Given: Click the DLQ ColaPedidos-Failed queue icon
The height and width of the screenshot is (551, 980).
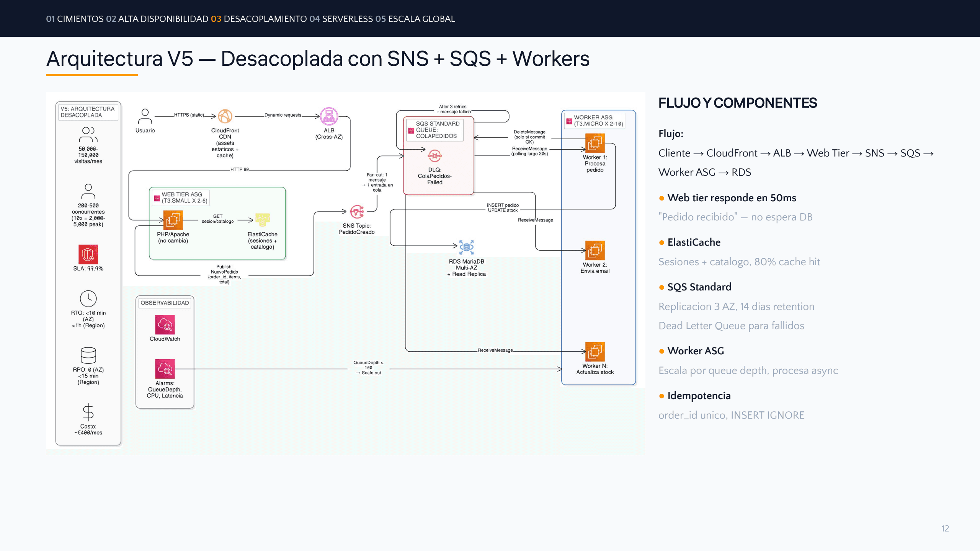Looking at the screenshot, I should click(x=434, y=156).
